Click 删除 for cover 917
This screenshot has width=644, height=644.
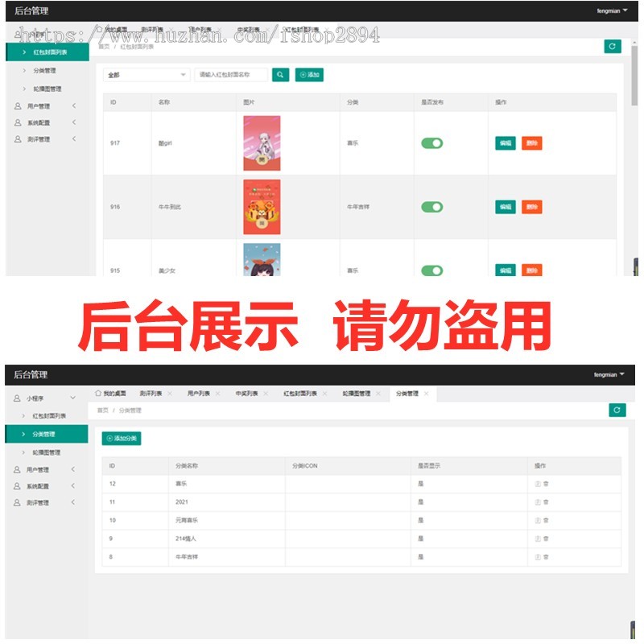532,143
